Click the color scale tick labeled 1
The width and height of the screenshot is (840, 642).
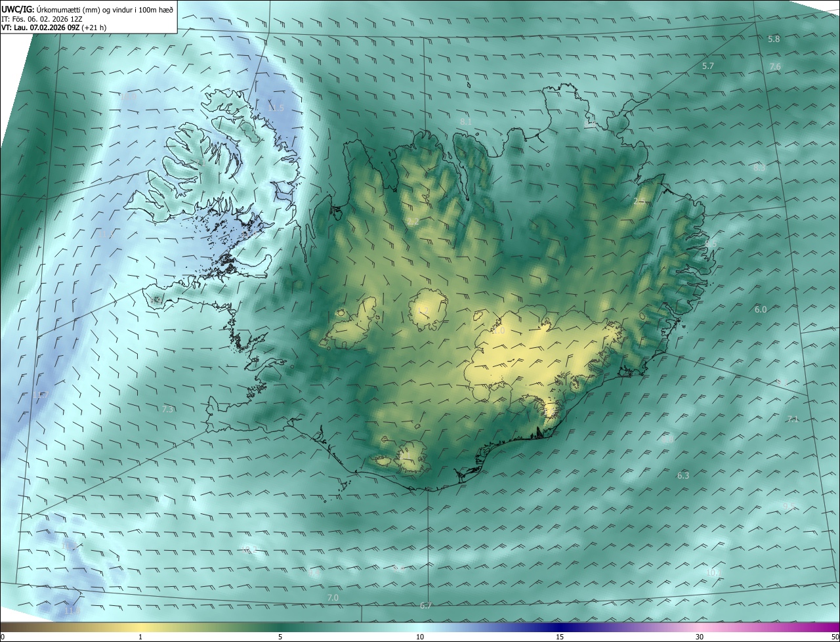(x=140, y=637)
